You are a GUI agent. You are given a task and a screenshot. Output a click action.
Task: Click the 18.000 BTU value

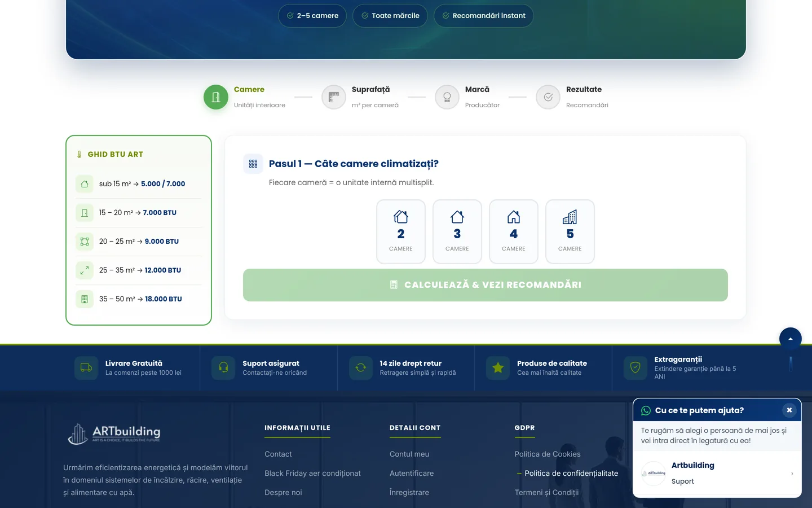coord(164,299)
